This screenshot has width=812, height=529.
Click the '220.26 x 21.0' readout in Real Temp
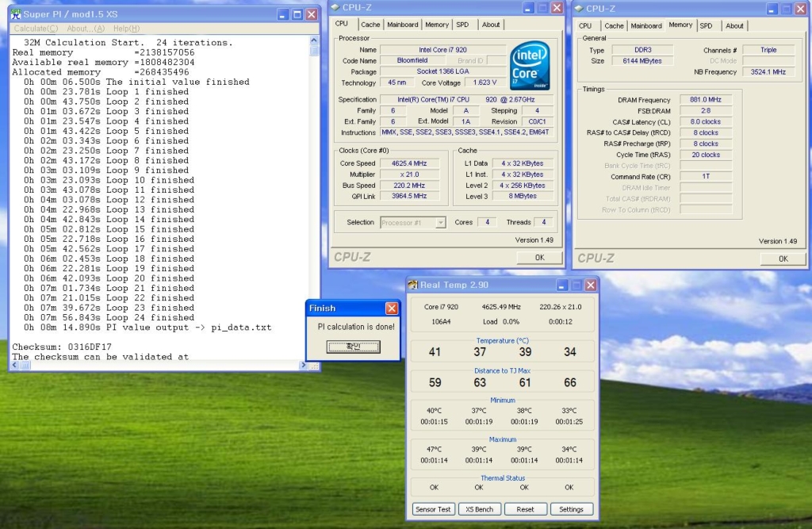pos(561,307)
